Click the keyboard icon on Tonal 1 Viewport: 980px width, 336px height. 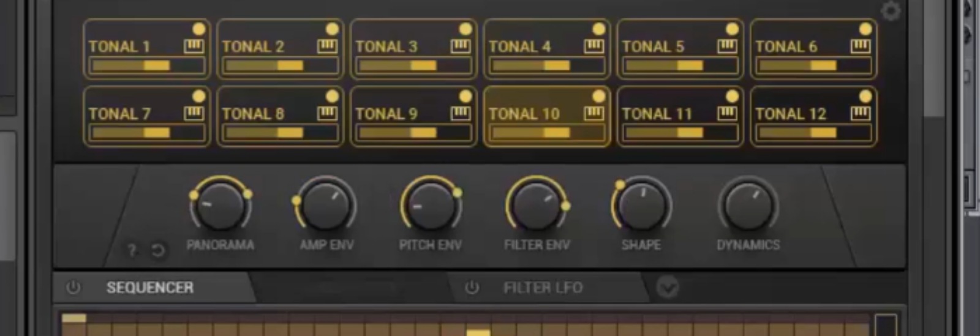click(x=194, y=47)
